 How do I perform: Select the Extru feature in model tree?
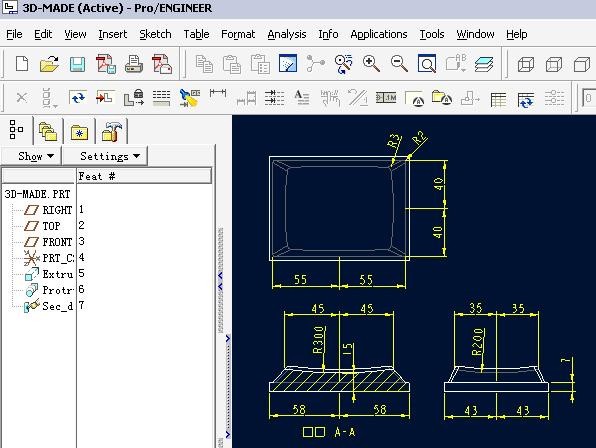(x=49, y=274)
